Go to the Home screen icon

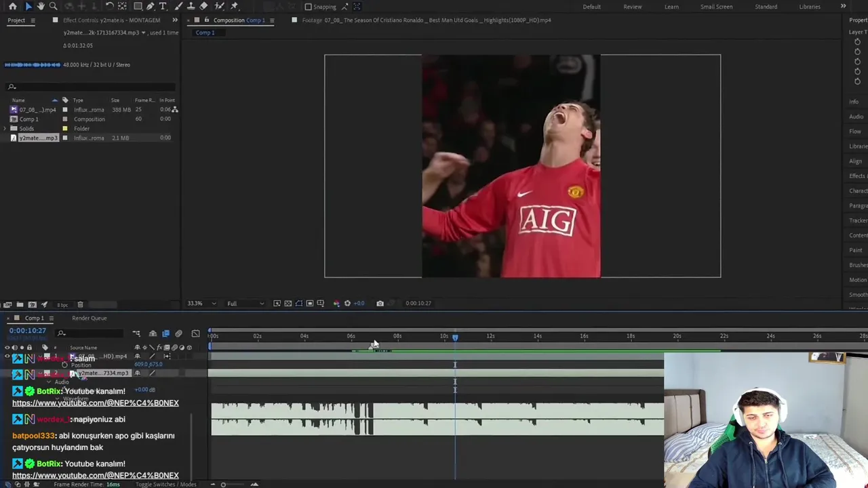click(12, 6)
